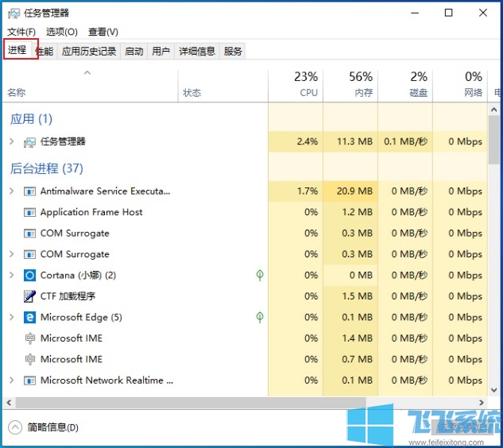Click the Antimalware Service Executable icon
This screenshot has width=503, height=448.
tap(29, 191)
